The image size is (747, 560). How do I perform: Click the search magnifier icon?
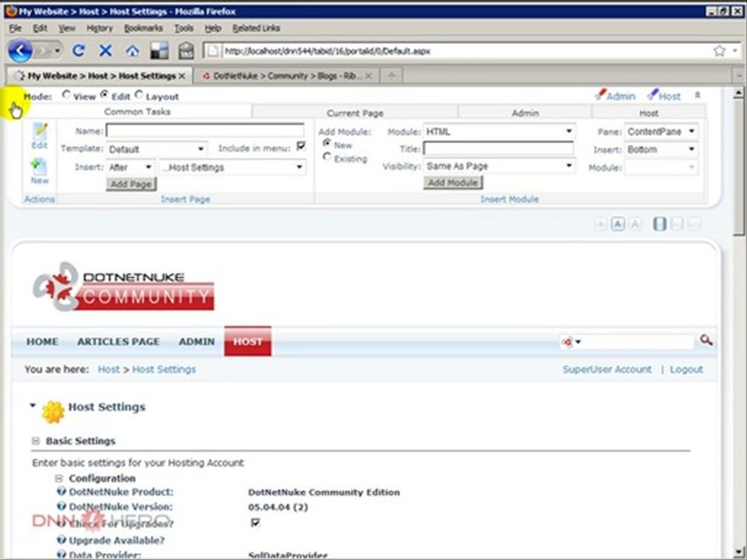[706, 341]
